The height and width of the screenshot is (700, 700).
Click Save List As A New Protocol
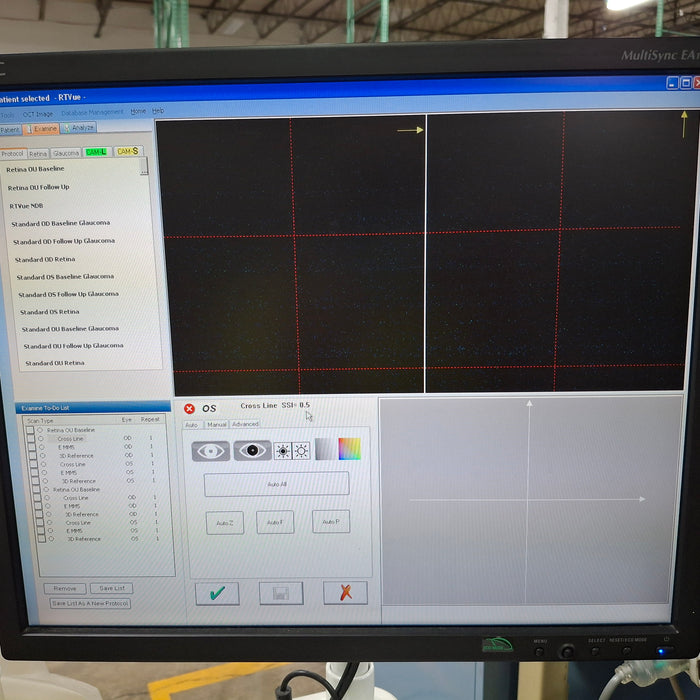(x=90, y=604)
